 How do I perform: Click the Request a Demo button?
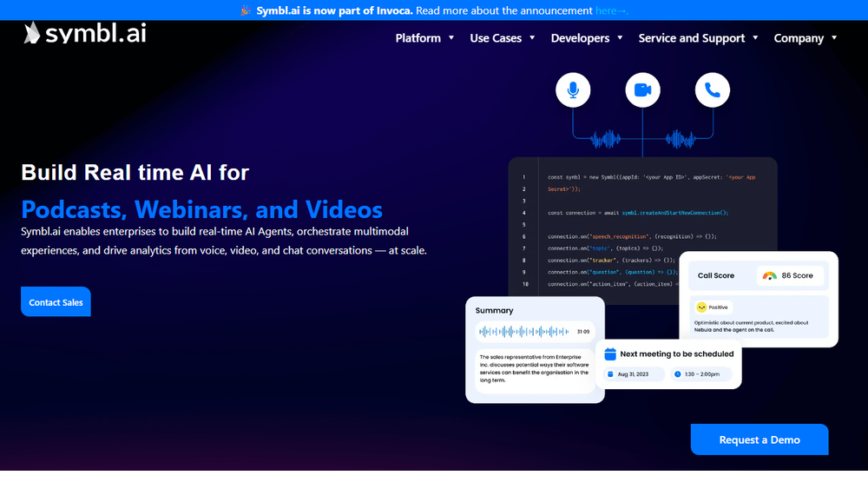coord(759,439)
